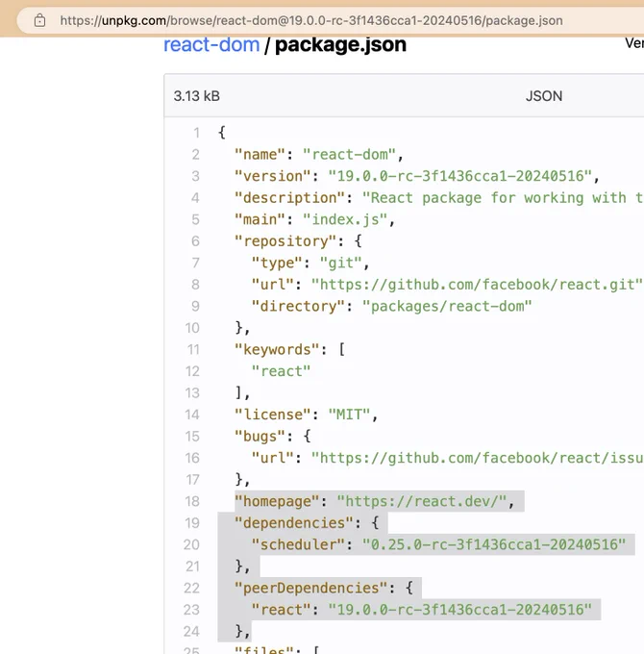Click the "license" key
The width and height of the screenshot is (644, 654).
coord(273,415)
